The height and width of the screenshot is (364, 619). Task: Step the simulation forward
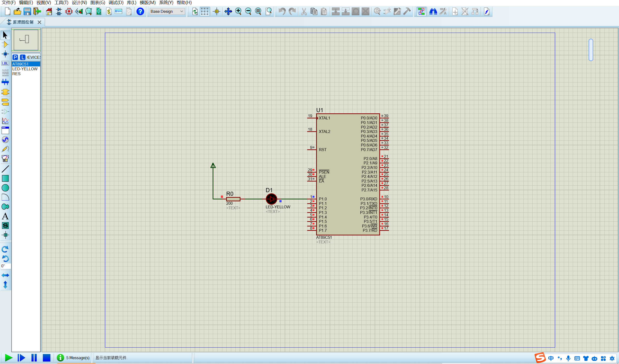(21, 358)
